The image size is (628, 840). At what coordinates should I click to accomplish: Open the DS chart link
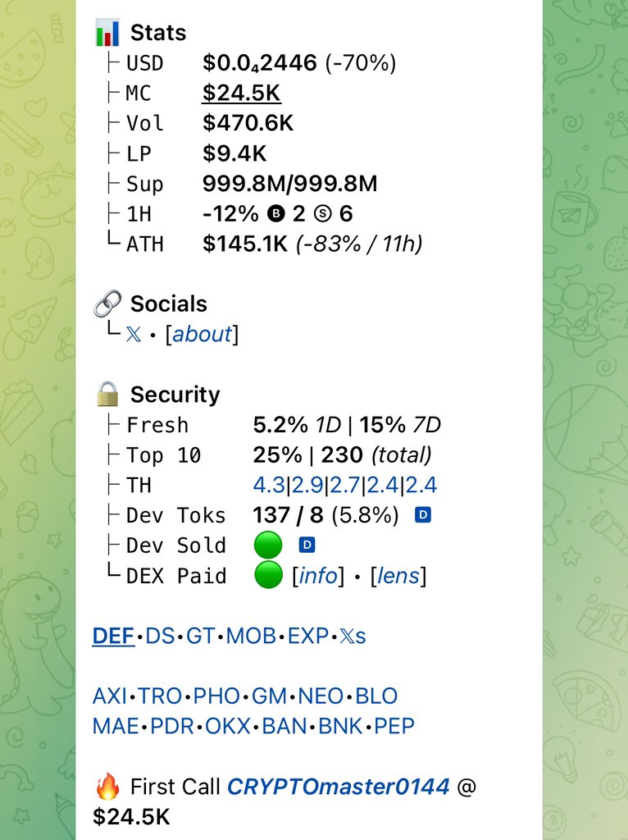click(x=160, y=636)
